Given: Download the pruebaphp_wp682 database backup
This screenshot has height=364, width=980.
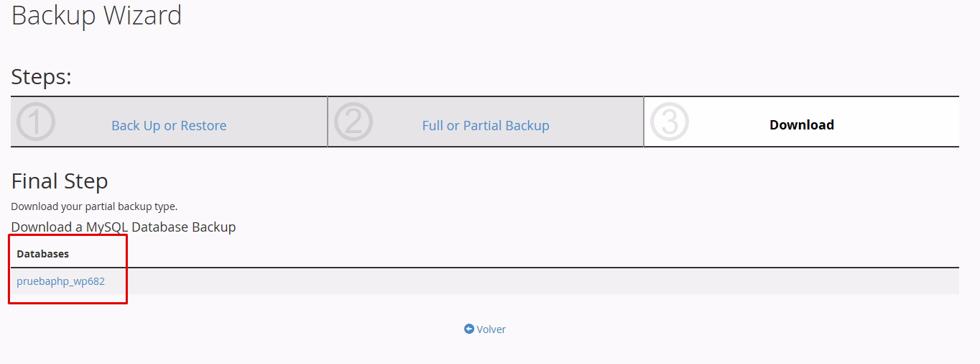Looking at the screenshot, I should coord(61,281).
